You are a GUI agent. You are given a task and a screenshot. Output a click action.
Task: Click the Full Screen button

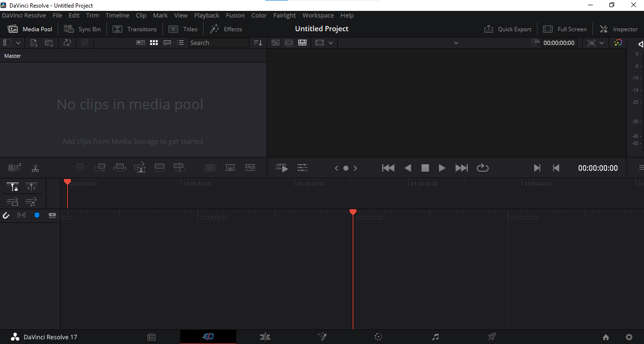coord(565,29)
